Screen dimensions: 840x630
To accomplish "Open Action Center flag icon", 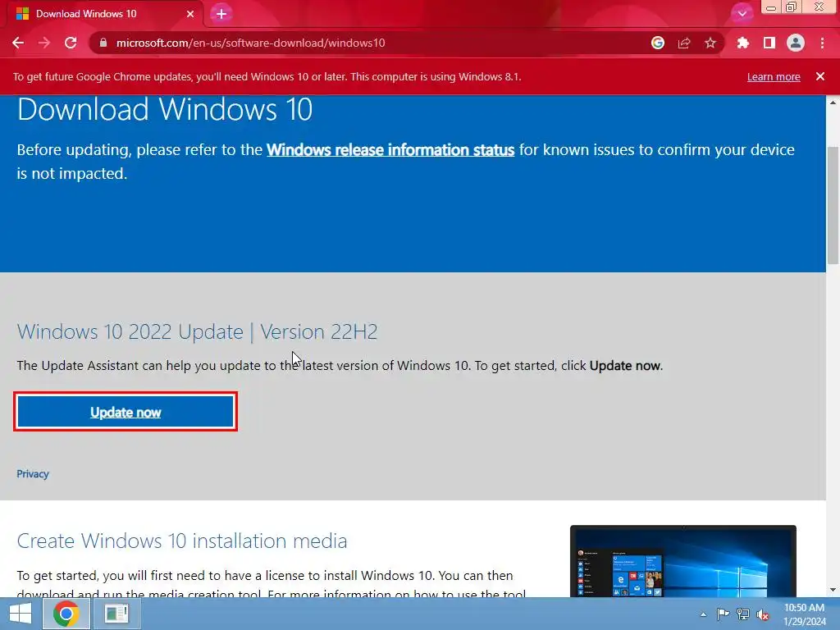I will [x=723, y=614].
